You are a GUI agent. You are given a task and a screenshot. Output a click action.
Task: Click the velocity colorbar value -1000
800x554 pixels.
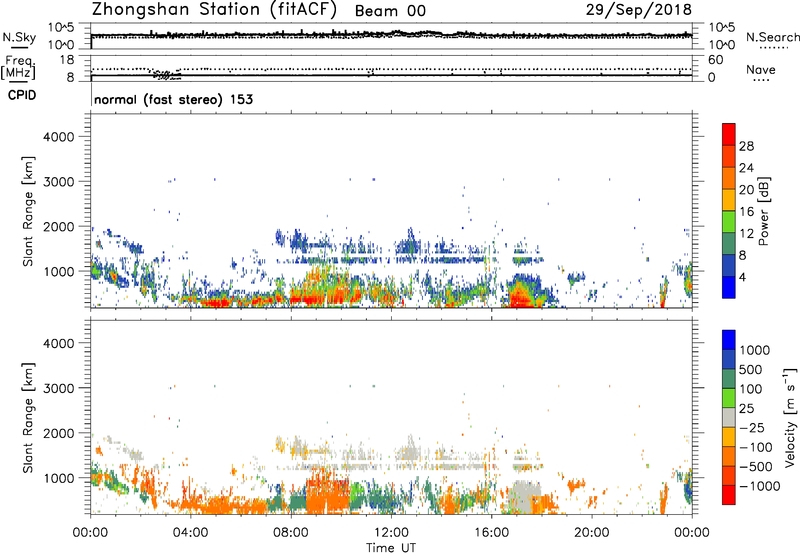coord(760,486)
